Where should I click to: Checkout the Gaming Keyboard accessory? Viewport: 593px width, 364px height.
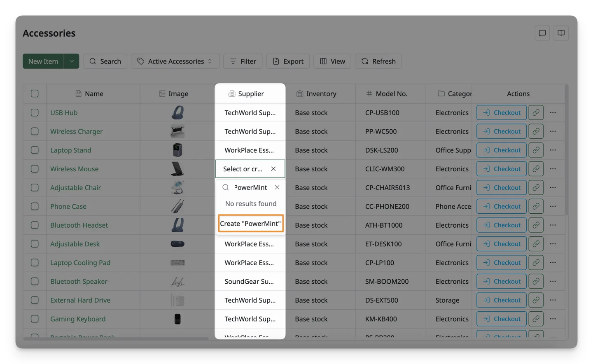point(501,319)
